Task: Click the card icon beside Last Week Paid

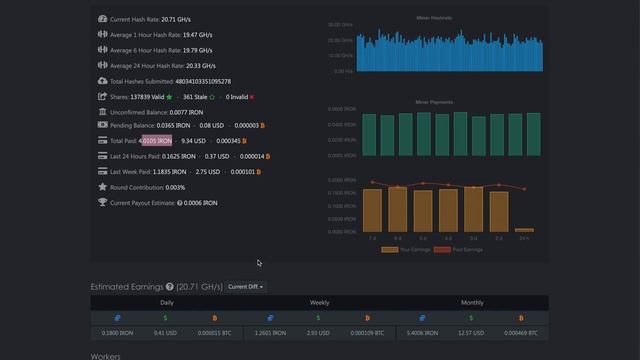Action: click(102, 171)
